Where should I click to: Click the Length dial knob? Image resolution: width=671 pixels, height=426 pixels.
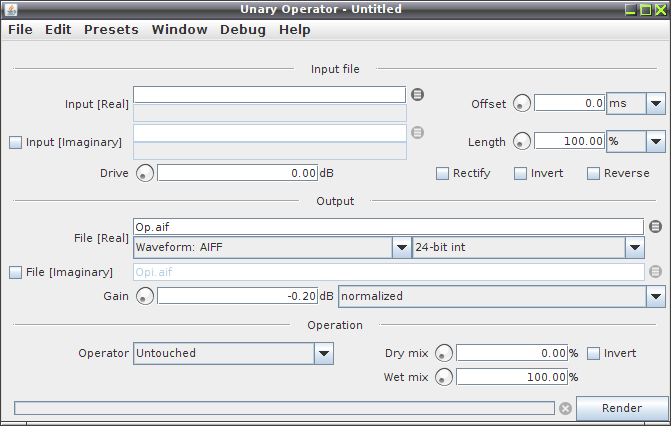pos(522,141)
